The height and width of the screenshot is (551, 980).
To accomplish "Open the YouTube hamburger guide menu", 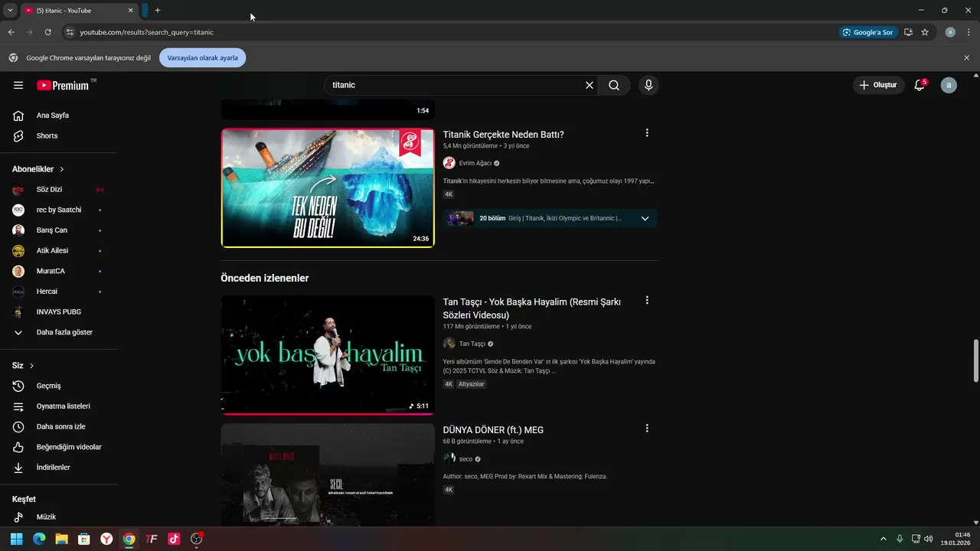I will click(x=18, y=85).
